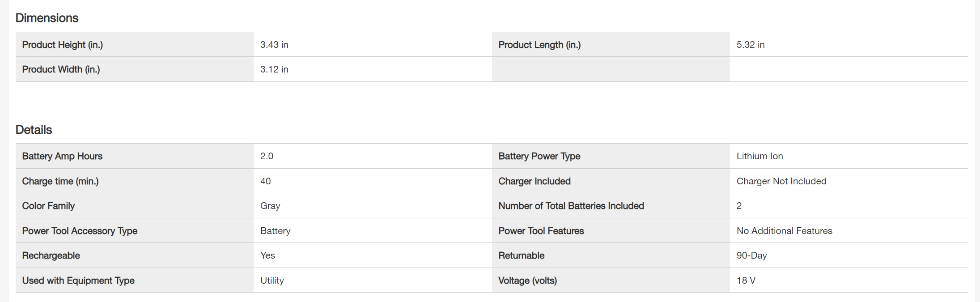The width and height of the screenshot is (980, 302).
Task: Click Number of Total Batteries Included label
Action: (x=571, y=206)
